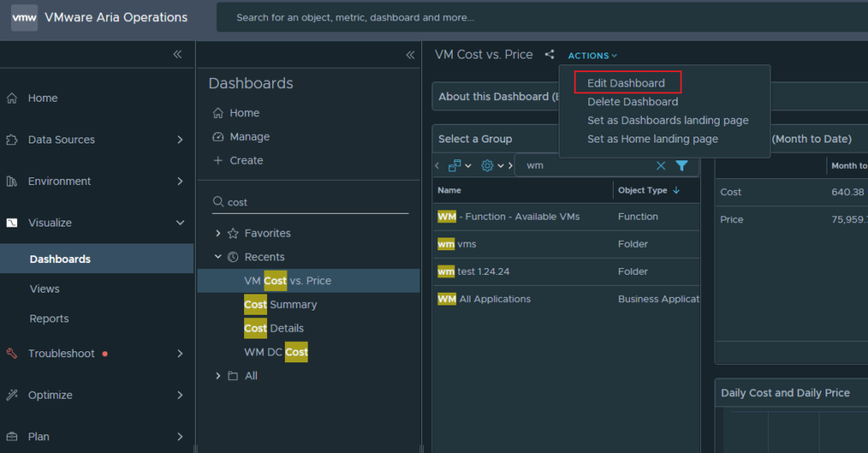
Task: Click the blue filter funnel icon
Action: tap(682, 165)
